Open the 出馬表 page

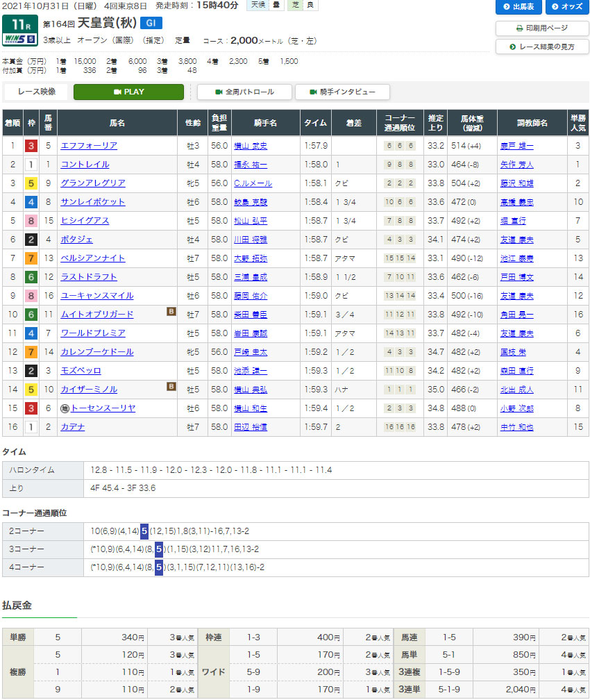pyautogui.click(x=519, y=7)
